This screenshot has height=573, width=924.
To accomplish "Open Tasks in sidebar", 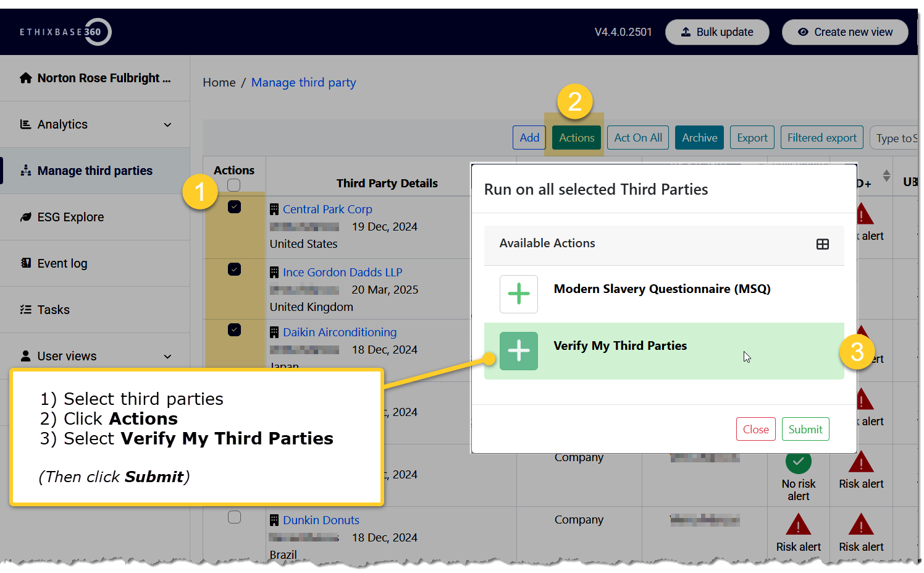I will pyautogui.click(x=94, y=310).
